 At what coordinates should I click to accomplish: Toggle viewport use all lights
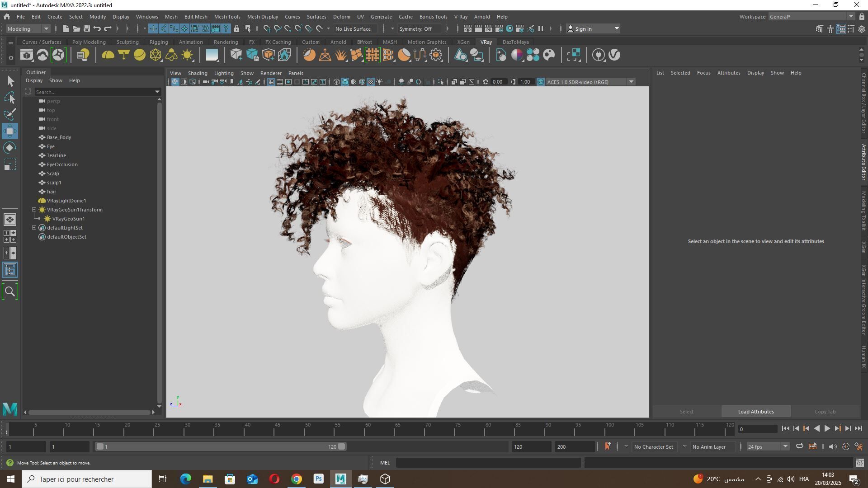coord(379,82)
